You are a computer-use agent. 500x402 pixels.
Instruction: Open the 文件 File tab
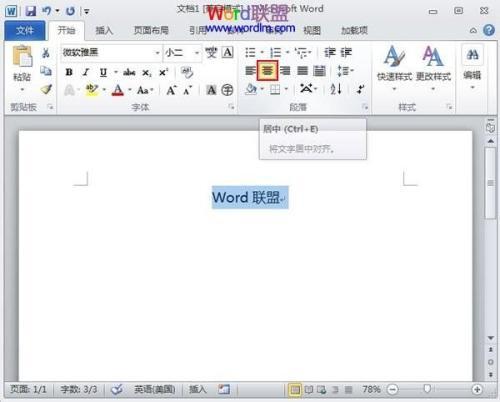click(25, 31)
